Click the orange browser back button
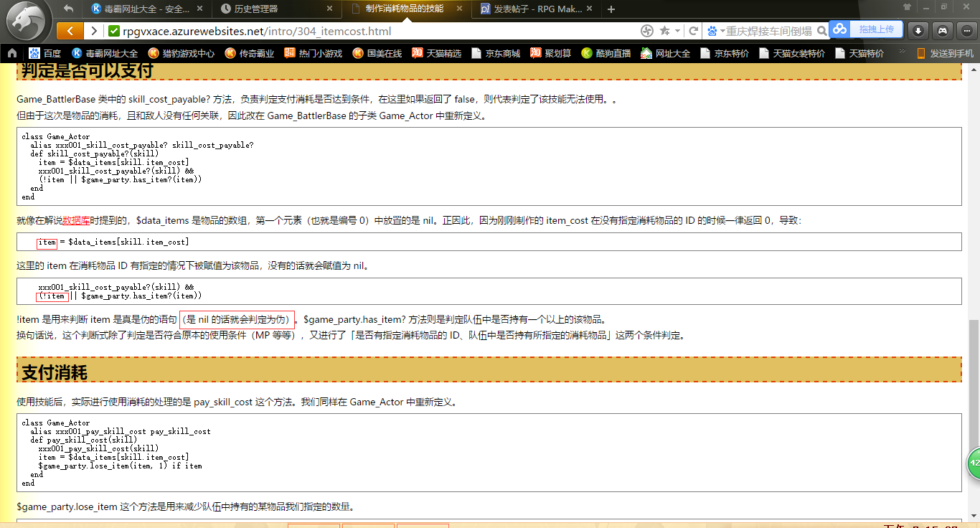The width and height of the screenshot is (980, 528). (70, 31)
